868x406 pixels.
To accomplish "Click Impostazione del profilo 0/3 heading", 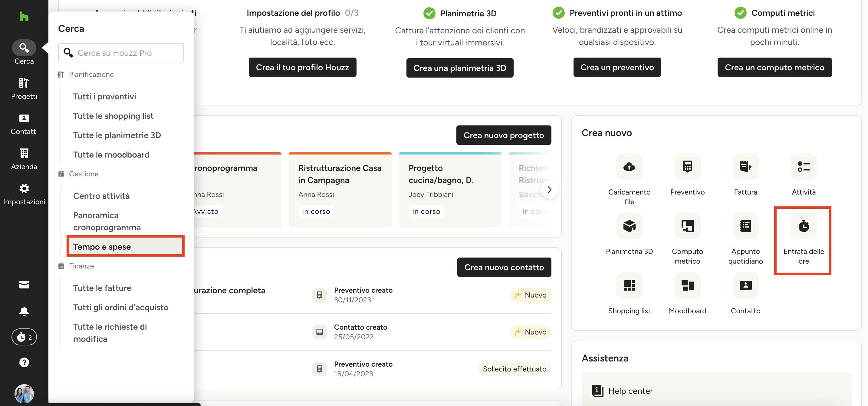I will (x=302, y=13).
